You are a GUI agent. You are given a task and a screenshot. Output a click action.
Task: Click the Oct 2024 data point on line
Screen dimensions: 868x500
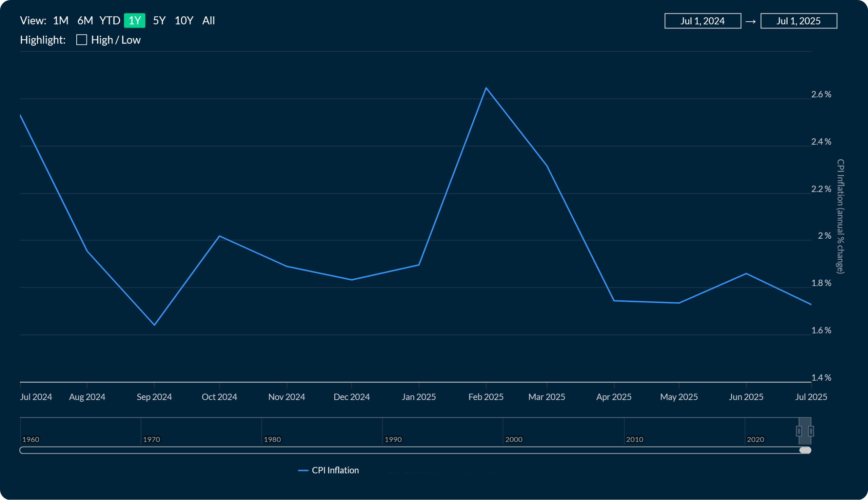pyautogui.click(x=219, y=236)
